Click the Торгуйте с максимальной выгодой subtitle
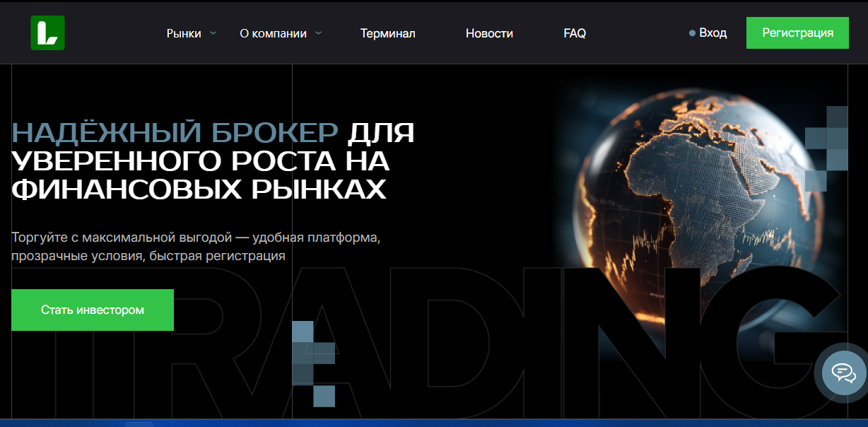Viewport: 868px width, 427px height. click(196, 246)
